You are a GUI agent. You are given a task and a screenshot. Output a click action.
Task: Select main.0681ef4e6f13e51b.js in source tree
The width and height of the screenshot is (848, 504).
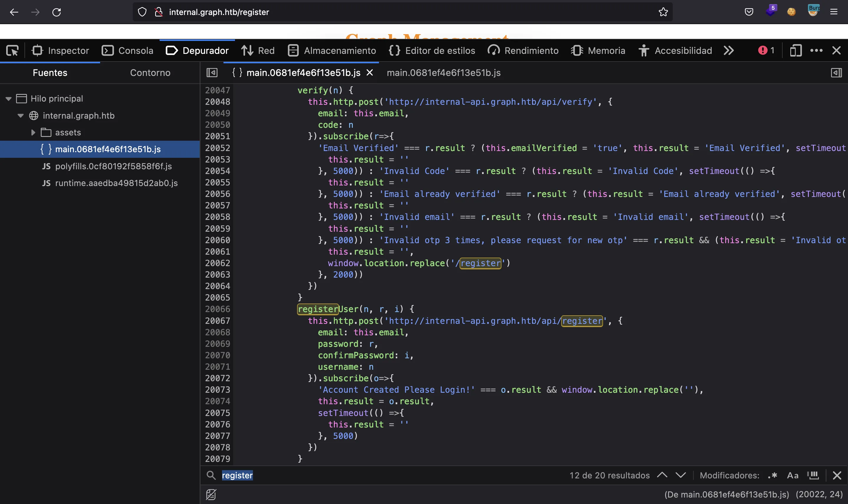click(x=100, y=150)
